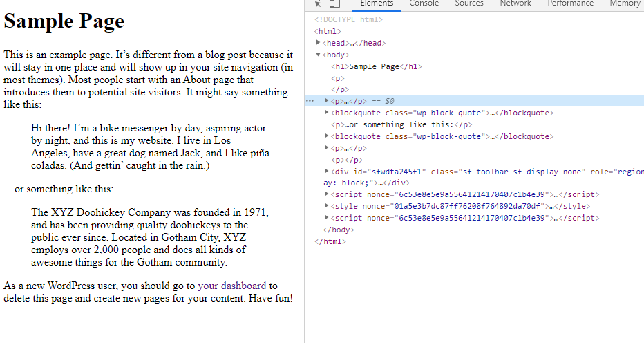Select the DOCTYPE html line
This screenshot has height=343, width=644.
tap(349, 19)
